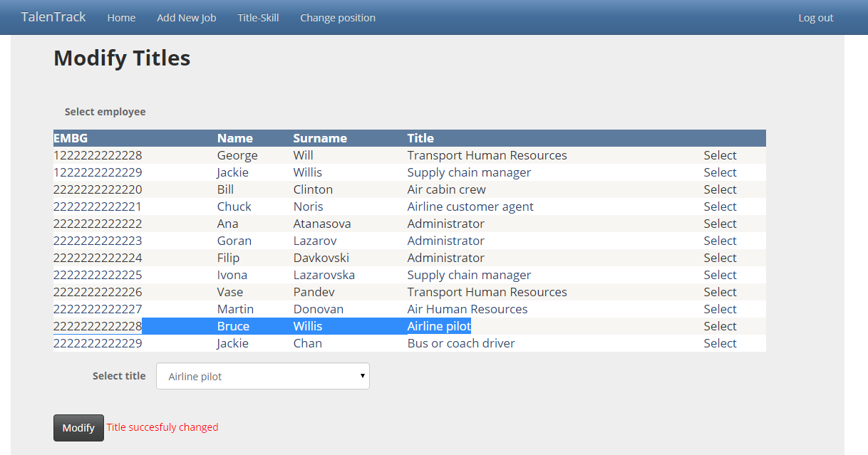The image size is (868, 455).
Task: Select employee Chuck Noris
Action: 720,206
